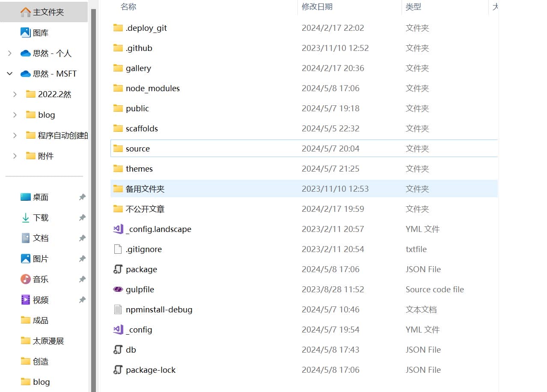This screenshot has width=547, height=392.
Task: Expand the blog folder in navigation tree
Action: [15, 115]
